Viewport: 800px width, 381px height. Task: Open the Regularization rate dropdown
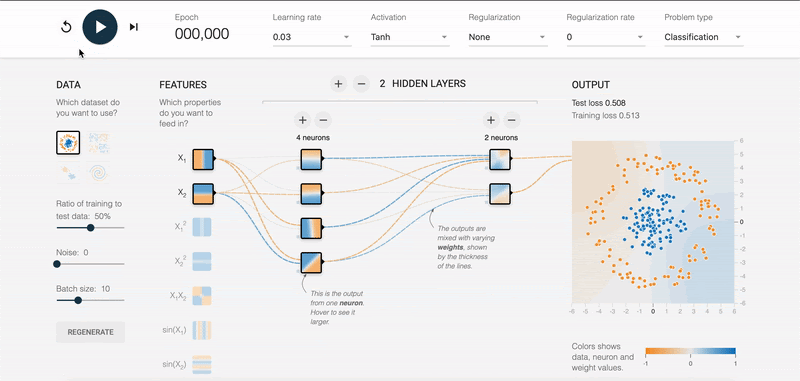coord(606,37)
